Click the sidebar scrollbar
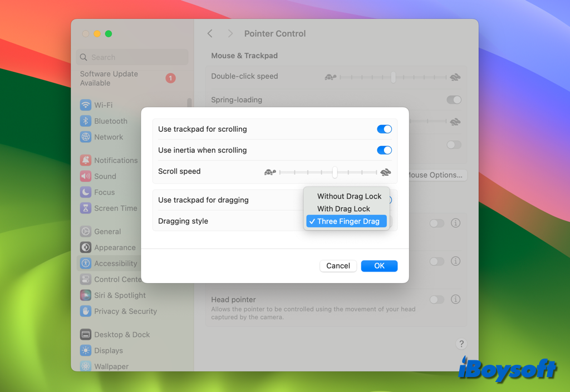This screenshot has height=392, width=570. coord(189,103)
